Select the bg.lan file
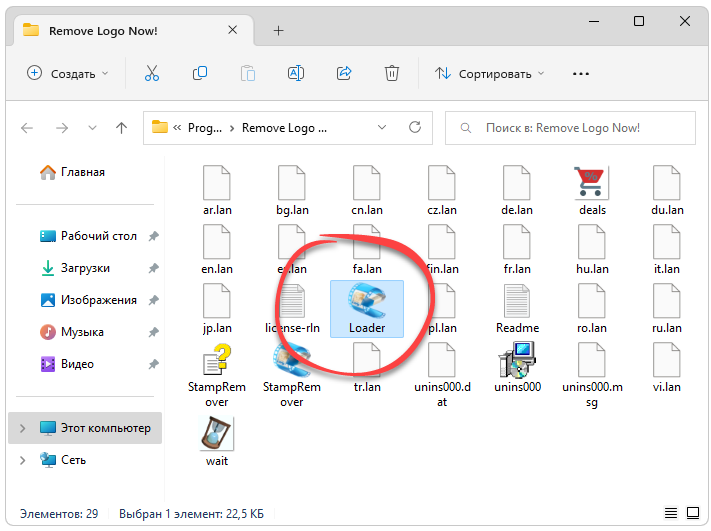 point(292,191)
